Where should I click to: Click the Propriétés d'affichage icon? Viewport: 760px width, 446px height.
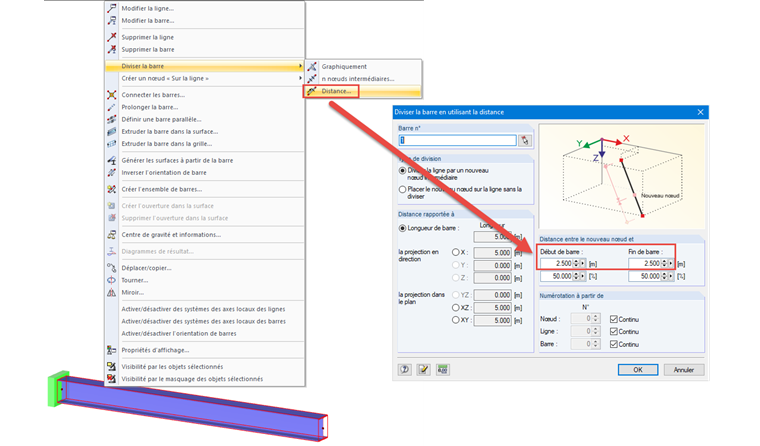[x=112, y=350]
